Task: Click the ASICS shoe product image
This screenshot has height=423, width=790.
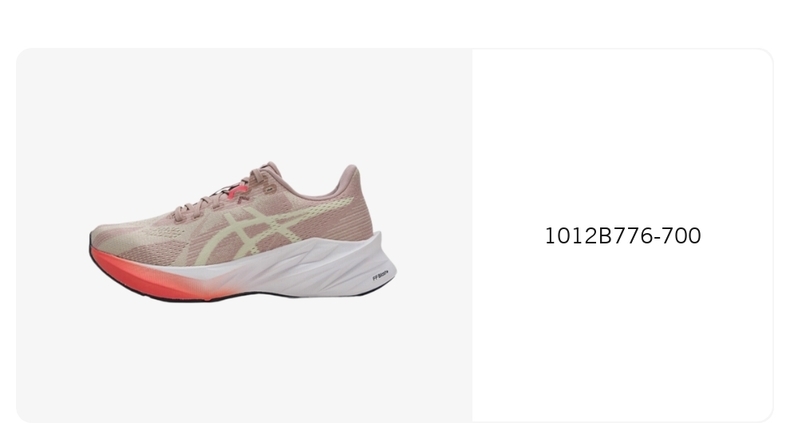Action: (x=243, y=232)
